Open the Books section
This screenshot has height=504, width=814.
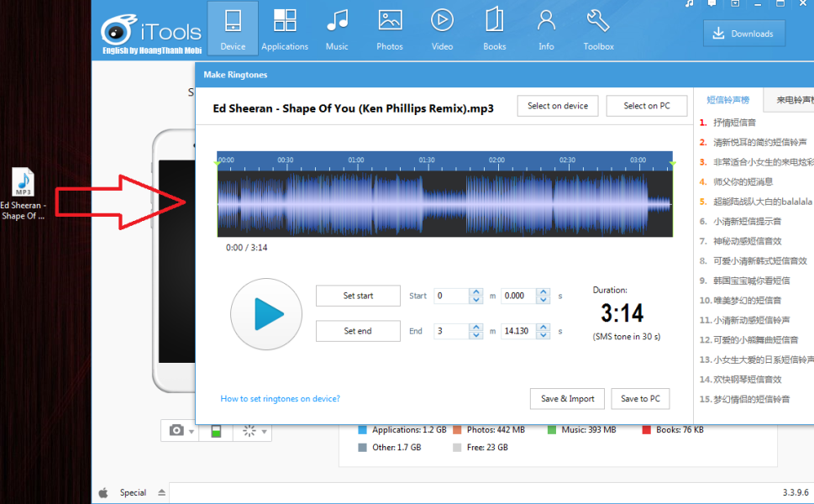(x=495, y=29)
